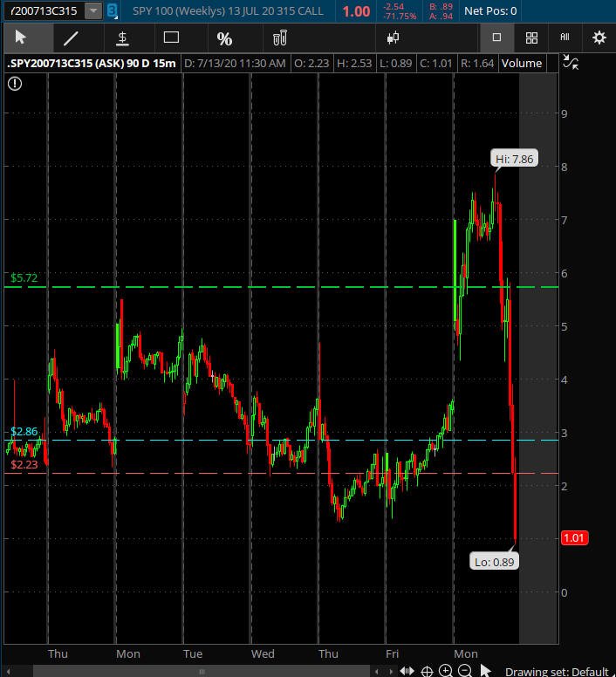Viewport: 616px width, 677px height.
Task: Open the studies flask icon
Action: click(x=280, y=38)
